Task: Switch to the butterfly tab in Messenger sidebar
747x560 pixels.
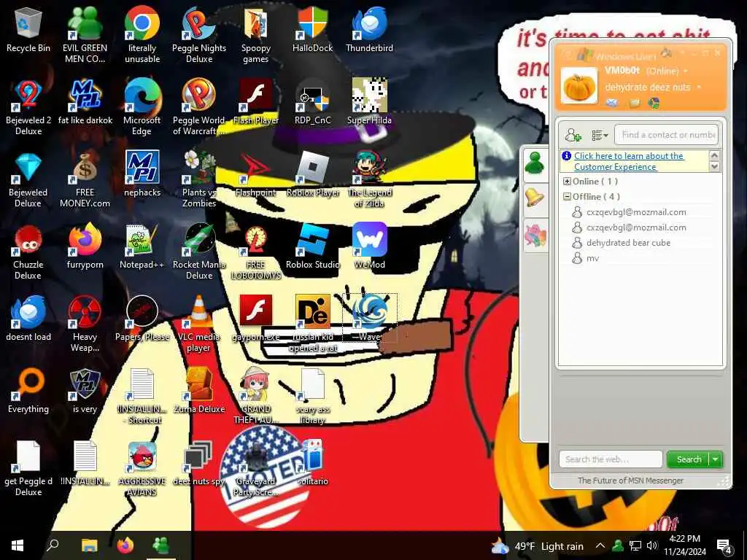Action: (535, 236)
